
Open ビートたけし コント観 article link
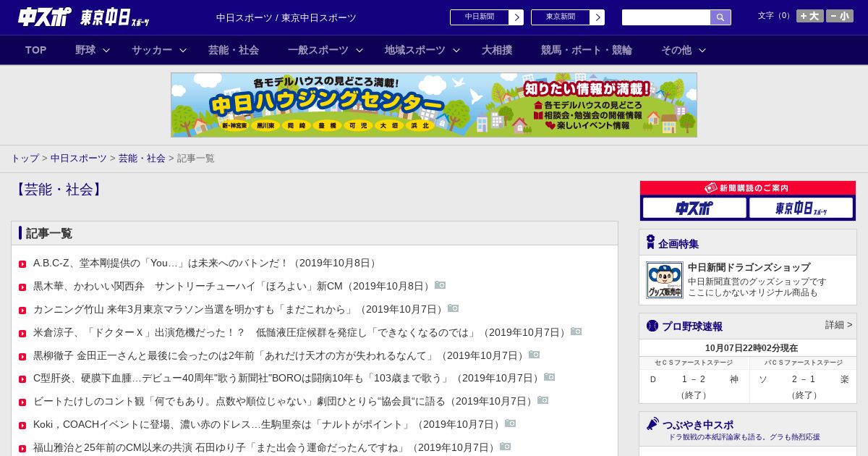click(284, 401)
